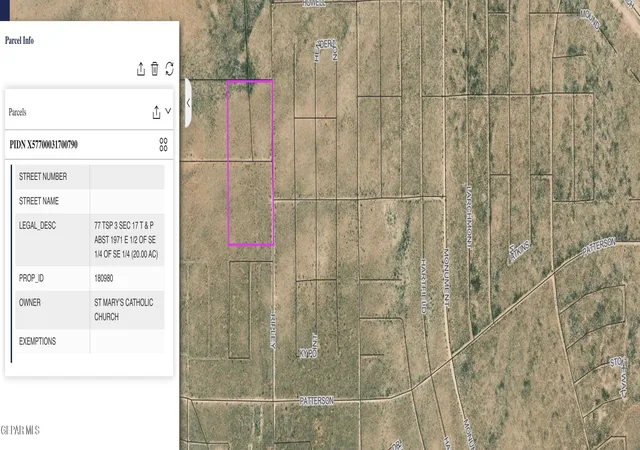Screen dimensions: 640x450
Task: Click the MONUMENT road label on map
Action: 446,278
